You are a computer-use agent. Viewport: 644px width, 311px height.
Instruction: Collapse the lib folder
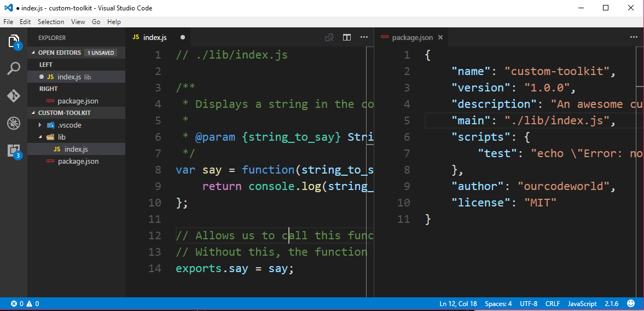(x=40, y=137)
